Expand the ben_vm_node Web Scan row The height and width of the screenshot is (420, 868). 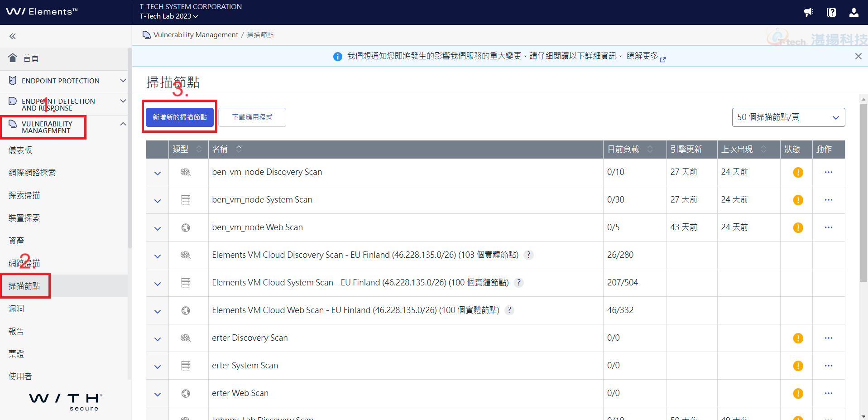158,228
